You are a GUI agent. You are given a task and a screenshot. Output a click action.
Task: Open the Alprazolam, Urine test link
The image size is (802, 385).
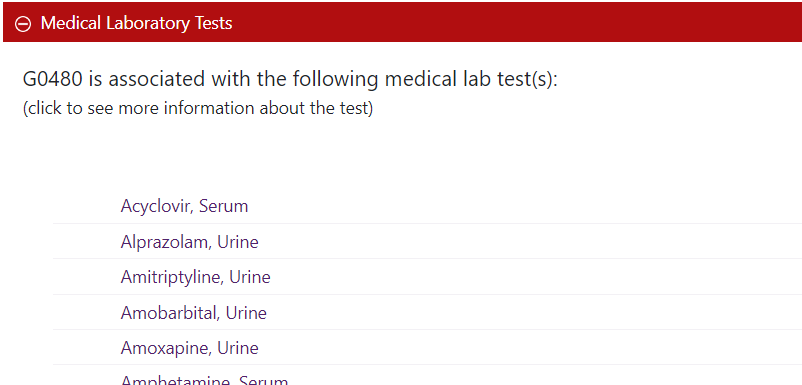click(189, 242)
